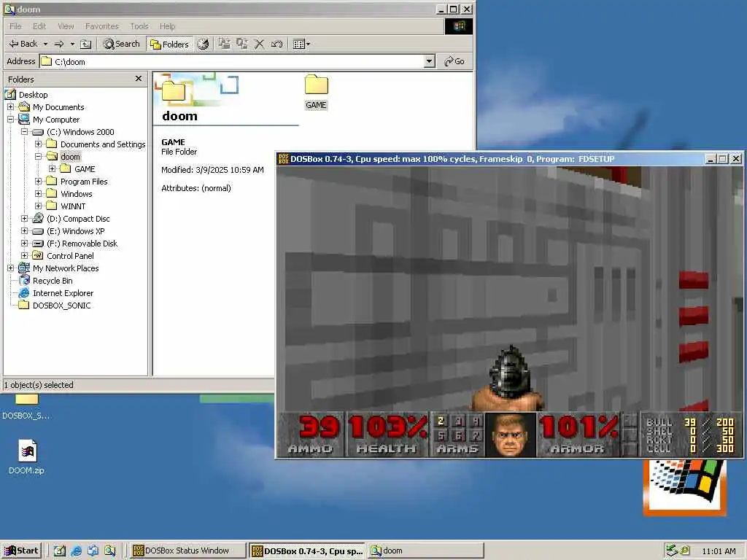Click the Back button in Explorer toolbar

23,44
